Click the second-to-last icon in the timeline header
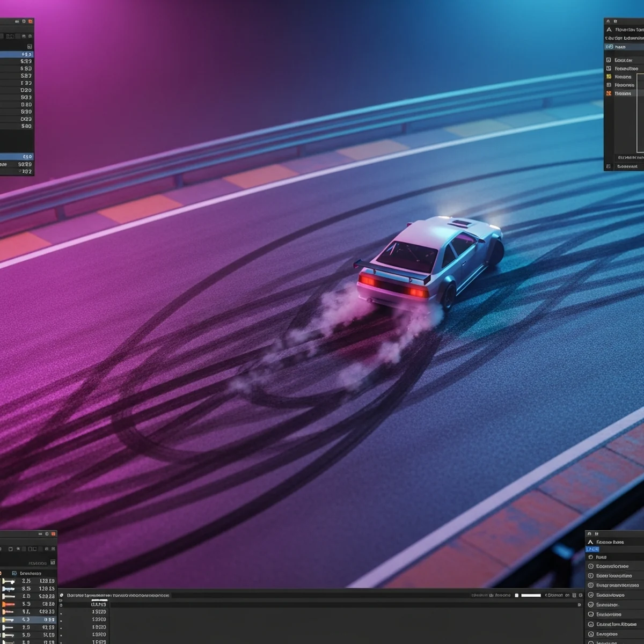The width and height of the screenshot is (644, 644). [x=574, y=595]
